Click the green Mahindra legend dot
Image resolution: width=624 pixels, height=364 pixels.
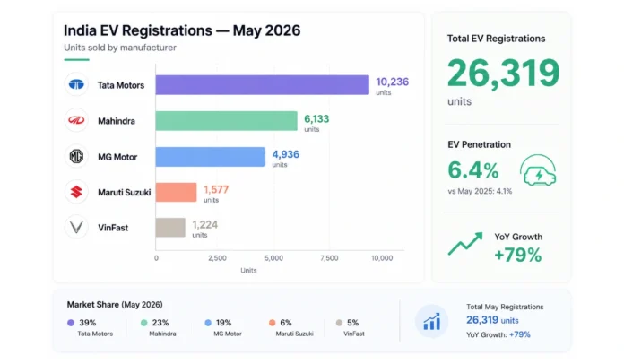[144, 323]
